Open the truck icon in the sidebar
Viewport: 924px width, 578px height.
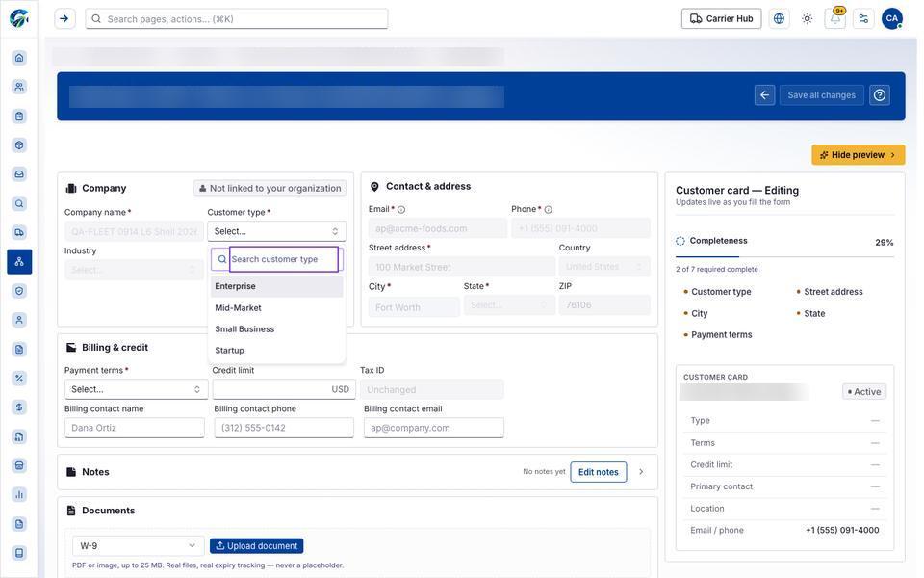19,232
